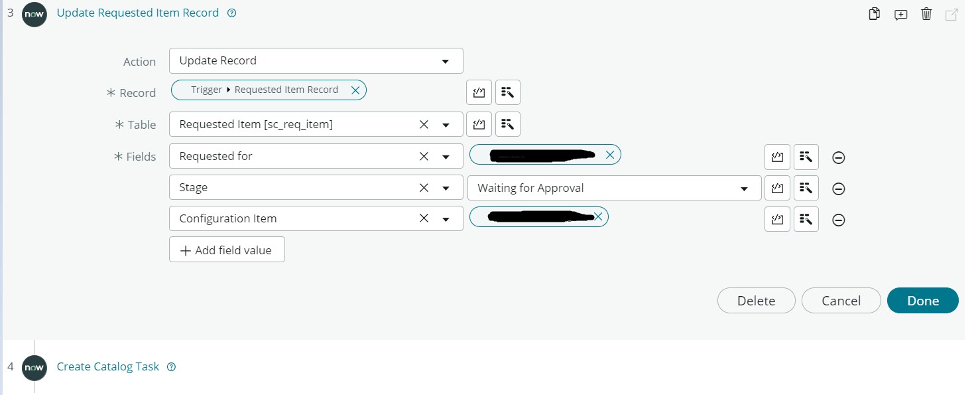Open data pill picker for Configuration Item value

click(806, 219)
